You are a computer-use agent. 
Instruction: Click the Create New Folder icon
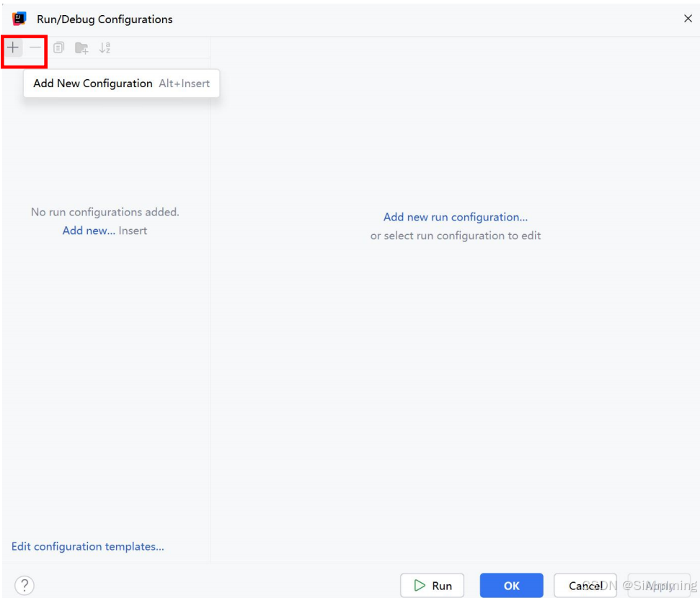[x=81, y=48]
